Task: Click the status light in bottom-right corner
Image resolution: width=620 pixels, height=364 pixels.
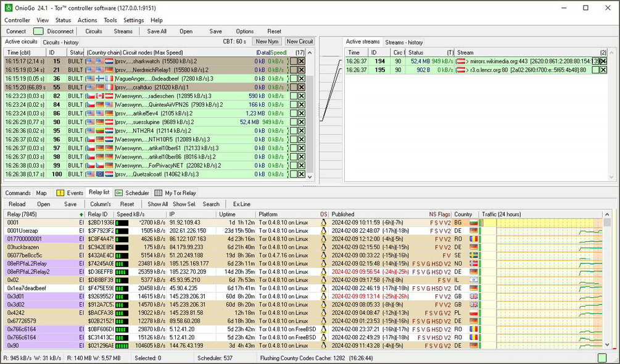Action: pos(602,358)
